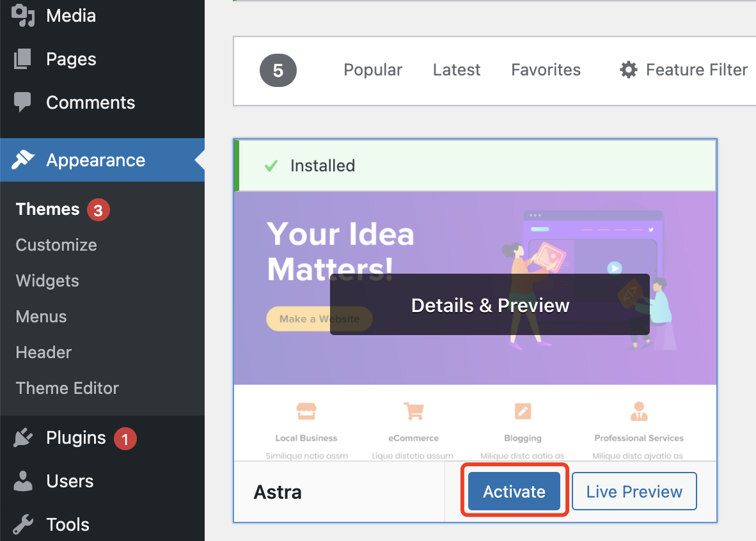Switch to the Favorites tab
Image resolution: width=756 pixels, height=541 pixels.
pyautogui.click(x=546, y=70)
